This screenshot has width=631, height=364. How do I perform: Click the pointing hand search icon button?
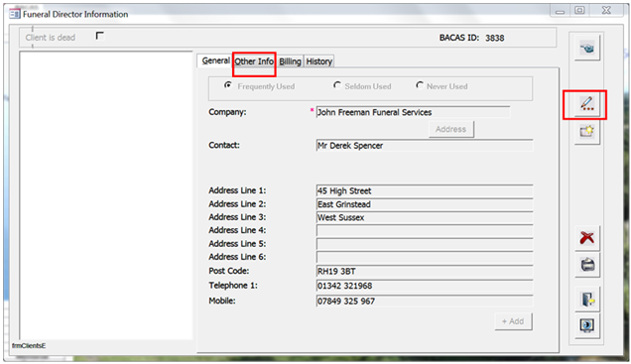587,49
